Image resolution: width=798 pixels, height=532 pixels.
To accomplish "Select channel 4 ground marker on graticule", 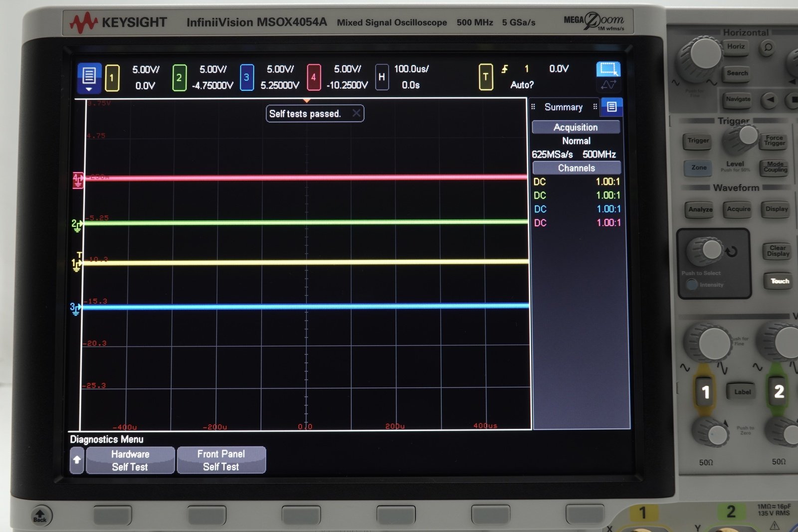I will click(x=78, y=180).
